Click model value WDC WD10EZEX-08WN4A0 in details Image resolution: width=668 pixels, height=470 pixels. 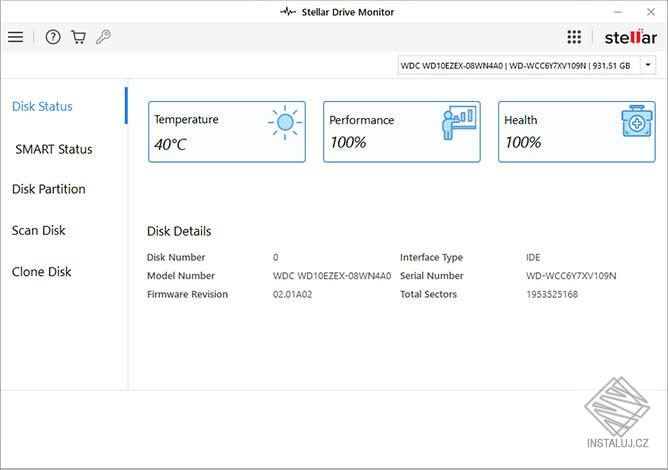coord(332,276)
